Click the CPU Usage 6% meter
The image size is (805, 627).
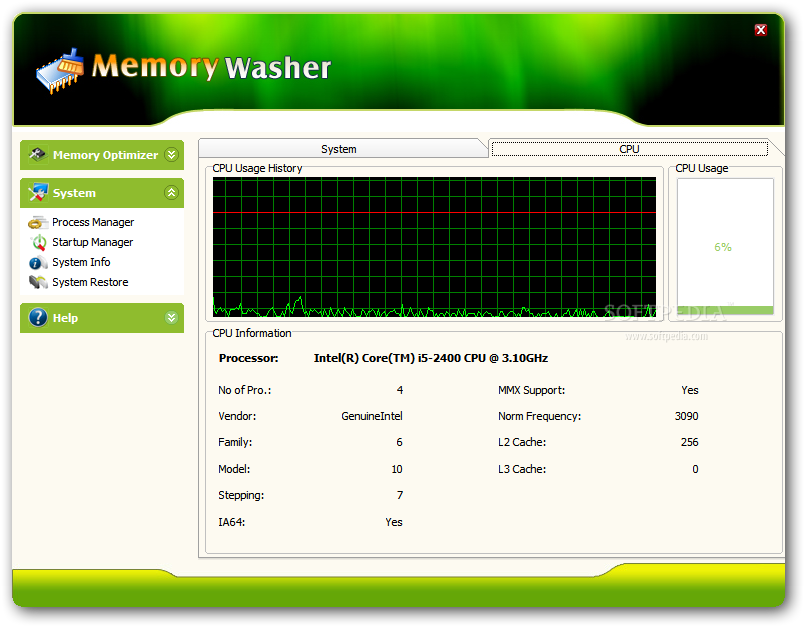725,246
